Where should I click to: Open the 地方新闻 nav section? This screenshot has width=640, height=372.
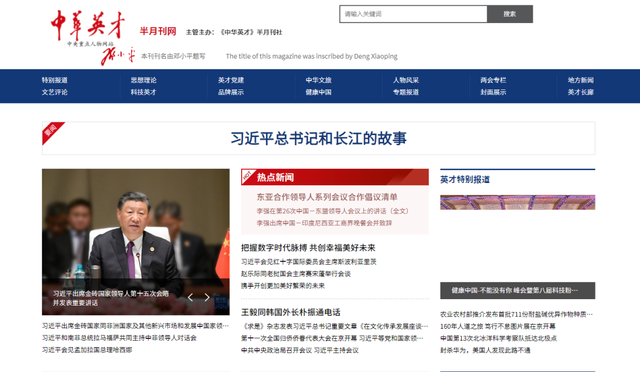coord(581,80)
